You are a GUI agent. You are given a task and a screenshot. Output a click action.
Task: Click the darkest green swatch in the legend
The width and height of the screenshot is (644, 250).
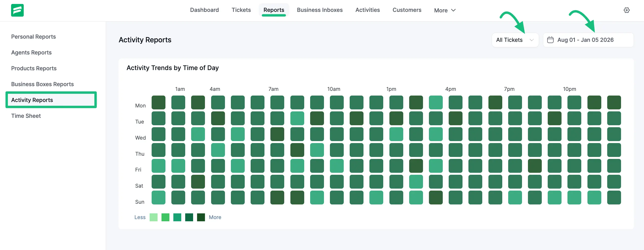tap(201, 217)
